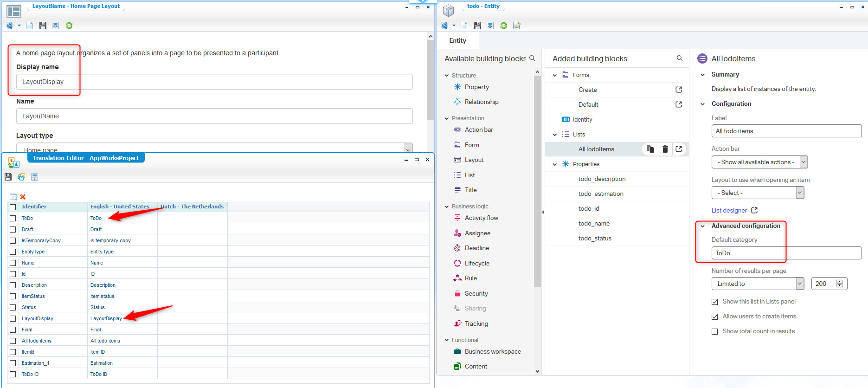Click the red X delete icon above the Identifier column
The width and height of the screenshot is (868, 388).
23,197
